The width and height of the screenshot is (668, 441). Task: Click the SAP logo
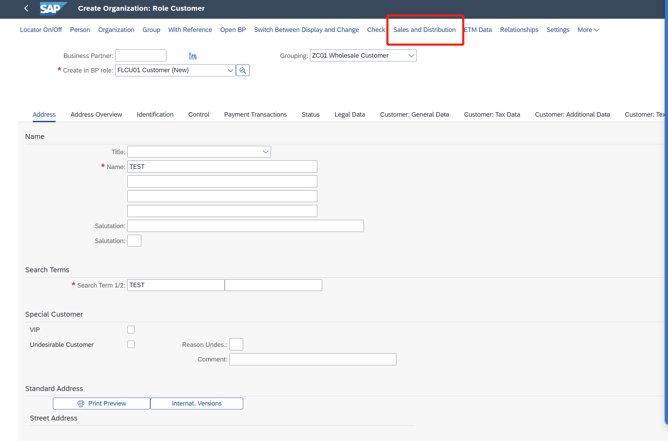(x=52, y=8)
